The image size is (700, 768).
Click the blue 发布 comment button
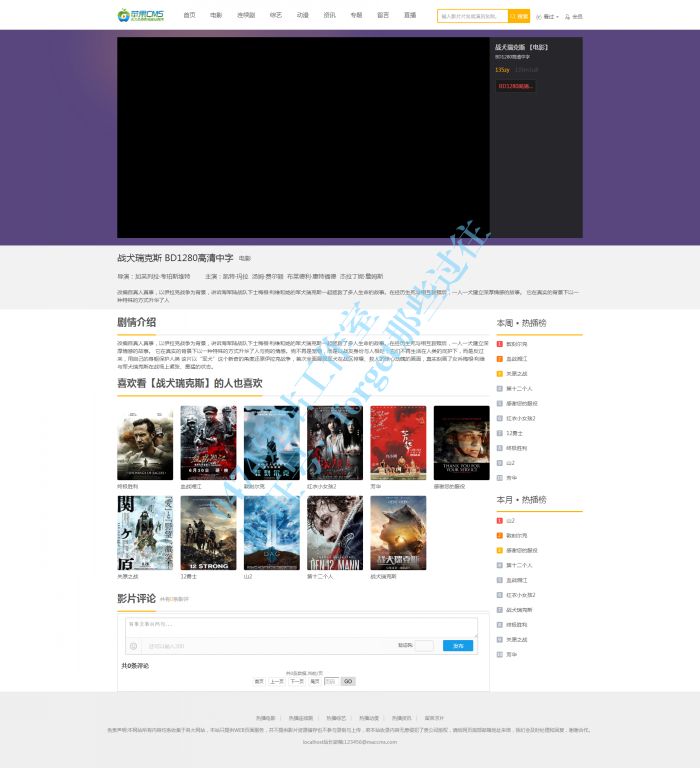(458, 646)
